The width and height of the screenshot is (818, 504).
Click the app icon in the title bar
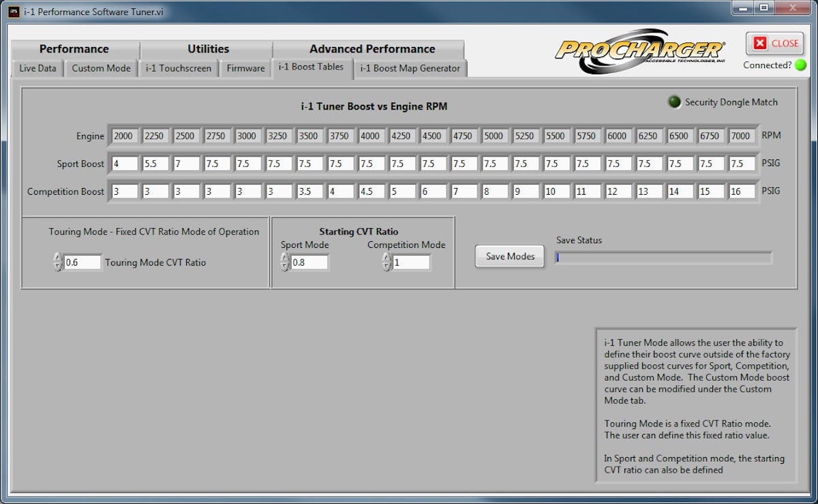pyautogui.click(x=13, y=12)
